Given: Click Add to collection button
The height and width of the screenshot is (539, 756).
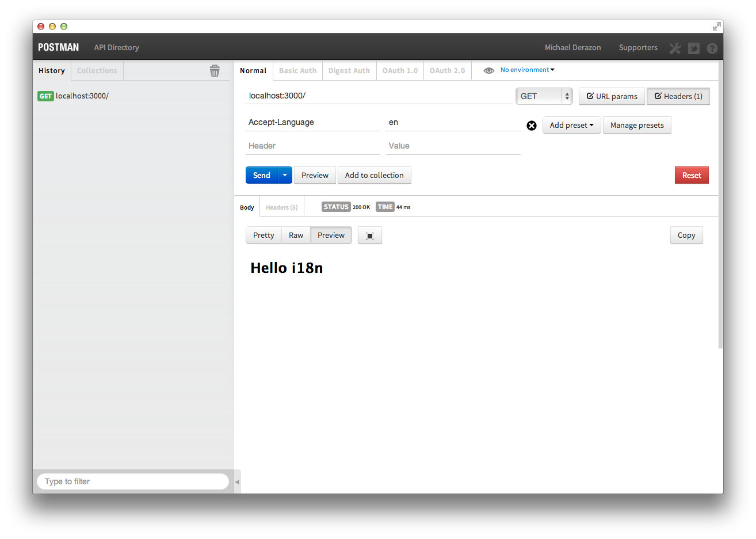Looking at the screenshot, I should point(374,175).
